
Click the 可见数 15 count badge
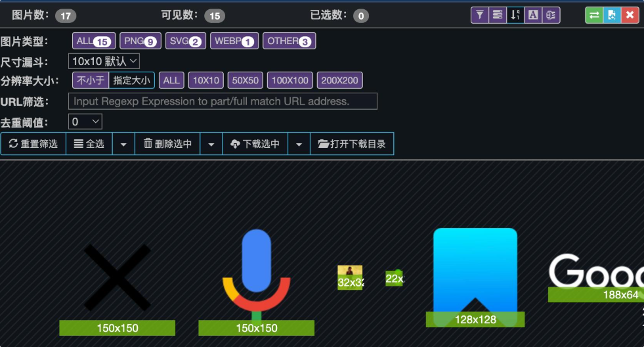215,16
